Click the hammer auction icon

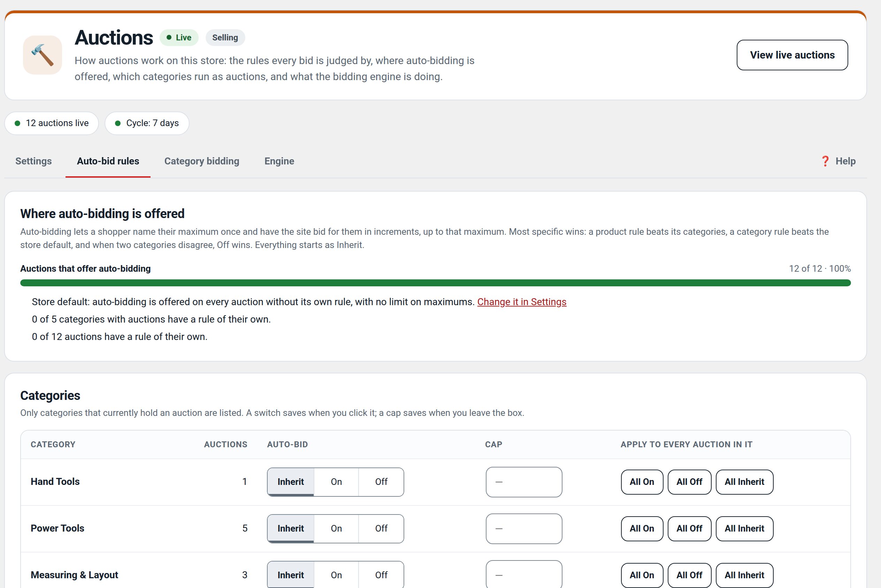(x=43, y=55)
